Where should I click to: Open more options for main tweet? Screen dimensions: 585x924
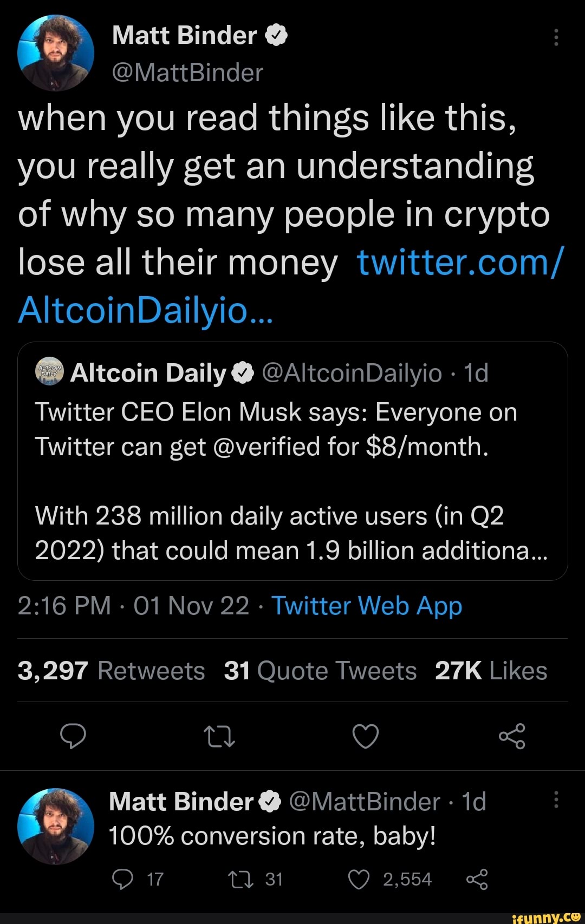click(x=556, y=37)
